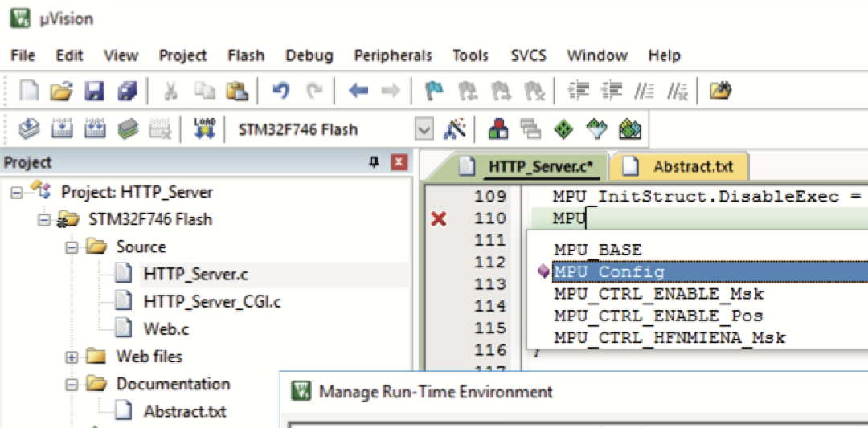Open the File menu
Viewport: 868px width, 428px height.
point(23,56)
